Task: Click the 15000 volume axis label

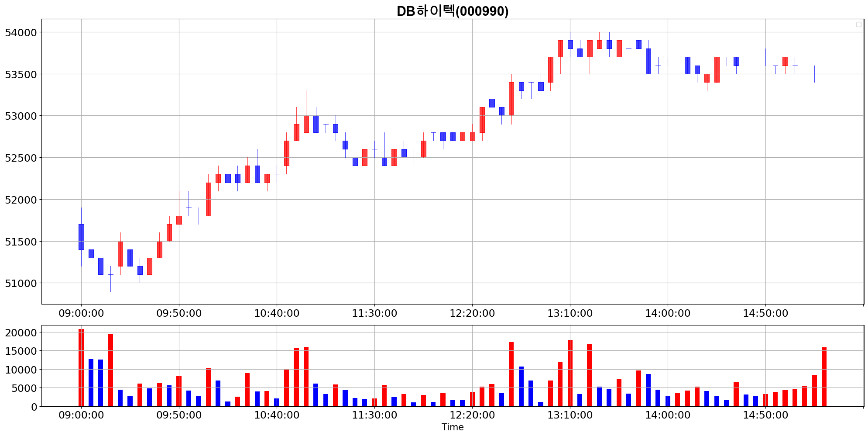Action: point(21,351)
